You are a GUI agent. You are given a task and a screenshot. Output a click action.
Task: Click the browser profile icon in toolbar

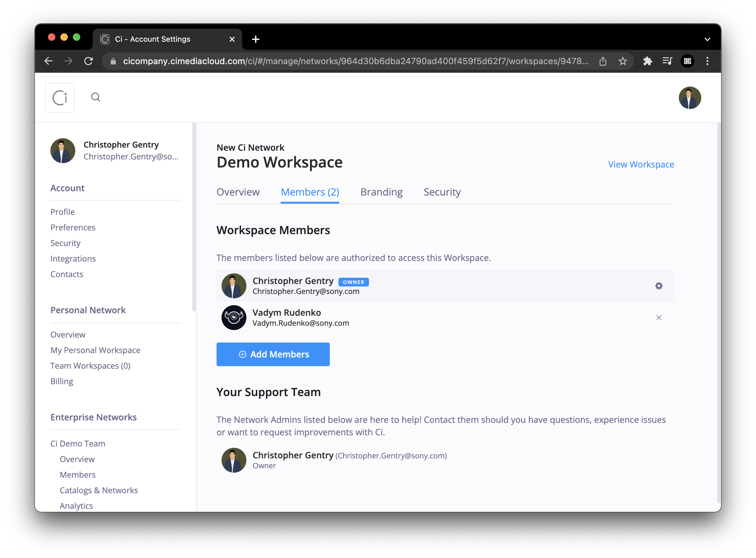pyautogui.click(x=688, y=61)
